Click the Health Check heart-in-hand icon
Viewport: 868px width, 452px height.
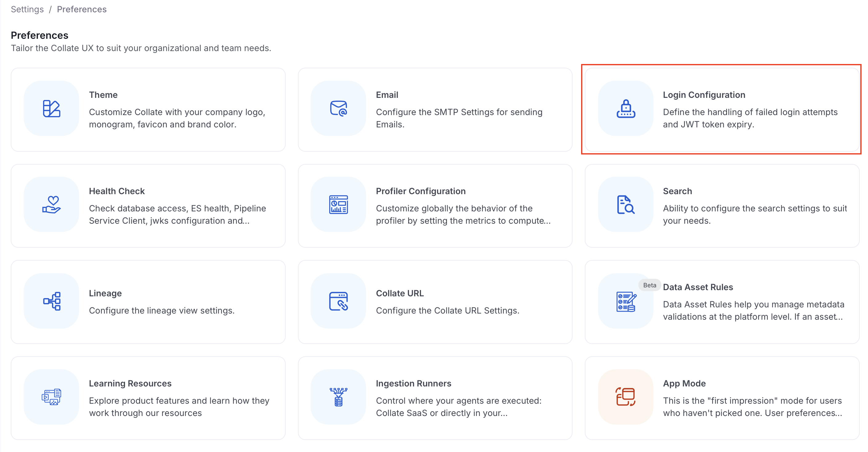51,204
